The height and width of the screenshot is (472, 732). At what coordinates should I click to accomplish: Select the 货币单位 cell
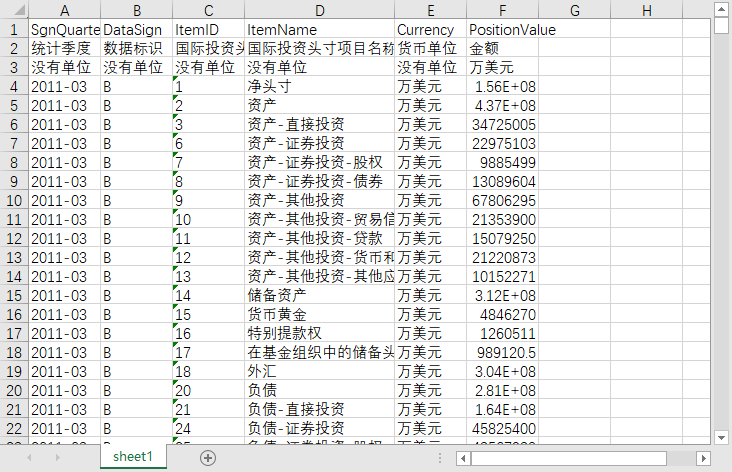coord(430,49)
